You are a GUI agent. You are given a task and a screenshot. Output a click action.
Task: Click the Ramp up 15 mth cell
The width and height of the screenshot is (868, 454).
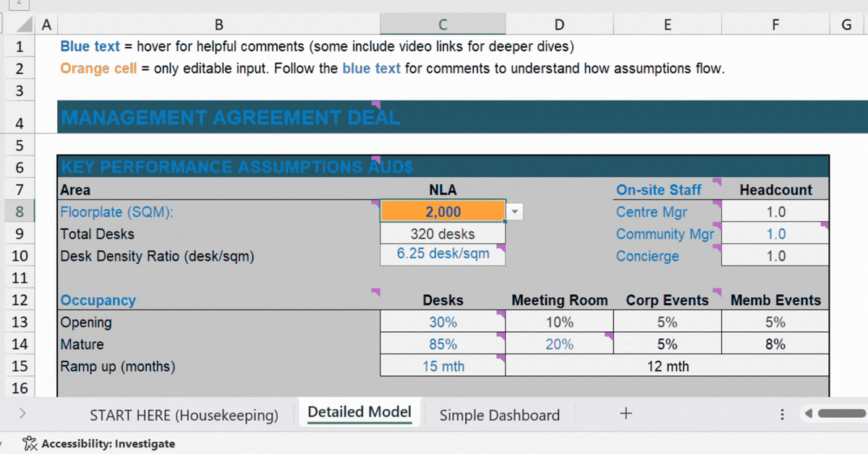442,367
